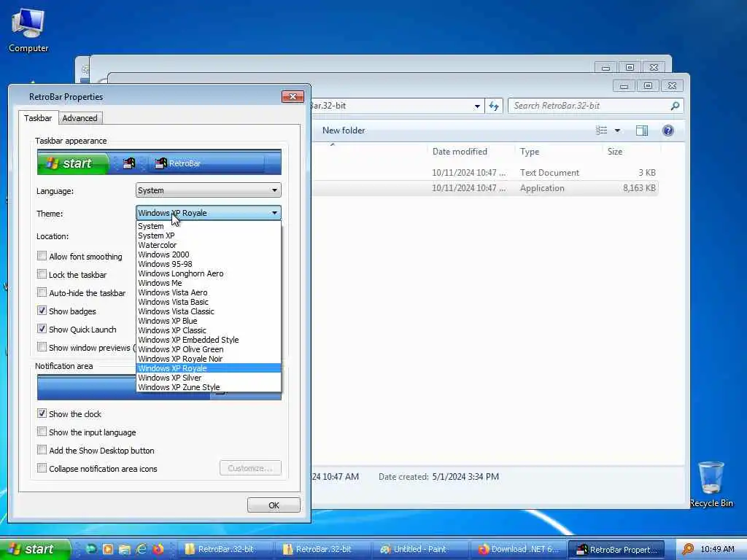Select Windows XP Royale Noir theme

tap(208, 359)
